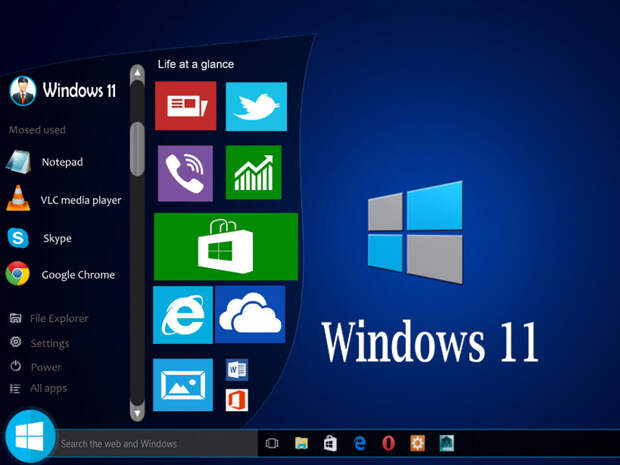The width and height of the screenshot is (620, 465).
Task: Open File Explorer in Start menu
Action: click(x=49, y=318)
